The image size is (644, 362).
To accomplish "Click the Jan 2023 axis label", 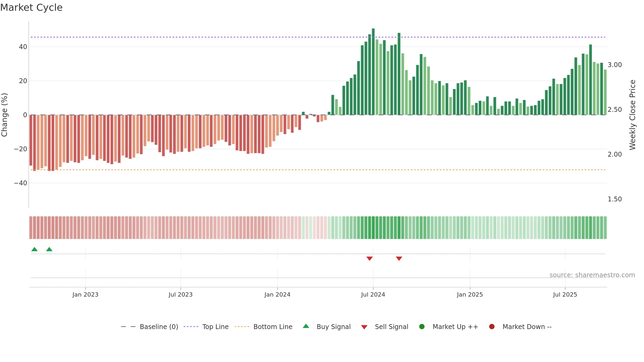I will coord(85,295).
